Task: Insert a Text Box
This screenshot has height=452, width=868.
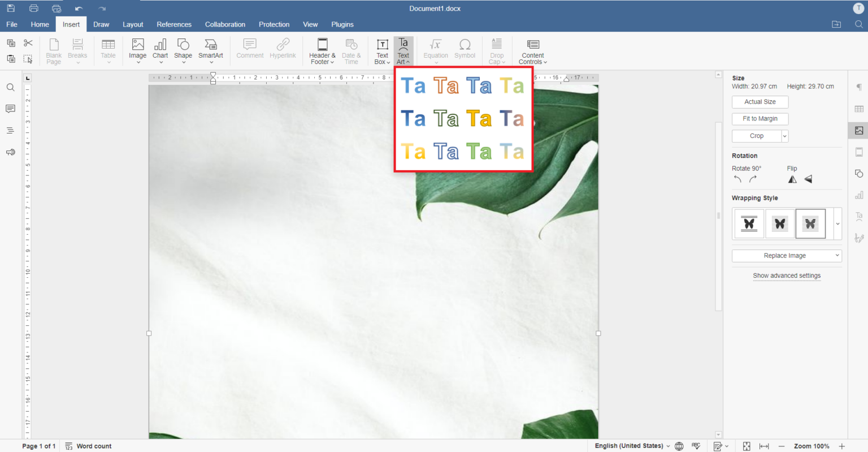Action: [382, 51]
